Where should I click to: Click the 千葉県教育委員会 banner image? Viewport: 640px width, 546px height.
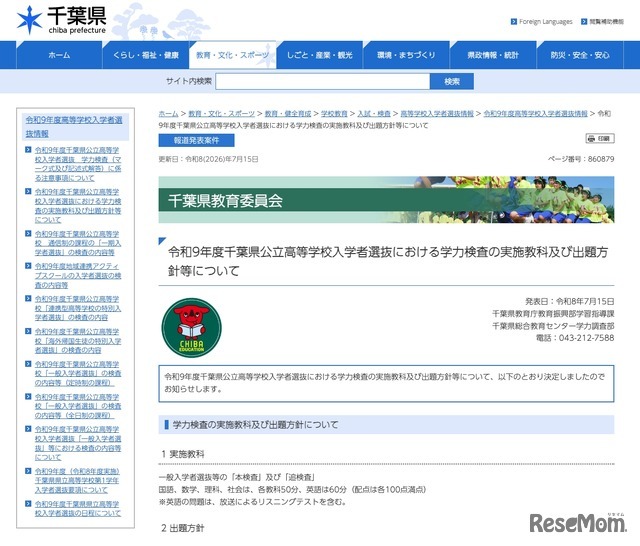pyautogui.click(x=386, y=200)
